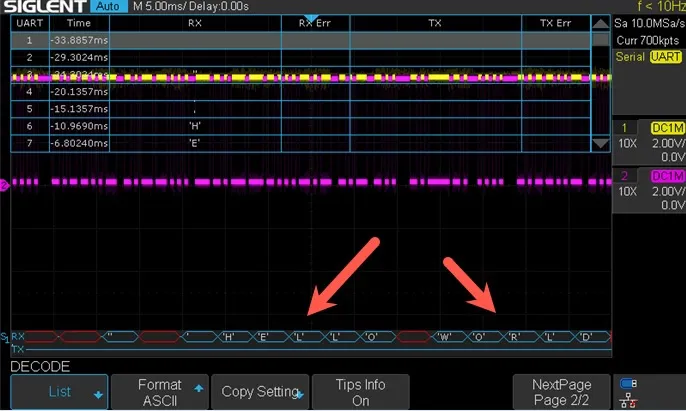Select the RX Err column header
The width and height of the screenshot is (686, 411).
[x=314, y=23]
